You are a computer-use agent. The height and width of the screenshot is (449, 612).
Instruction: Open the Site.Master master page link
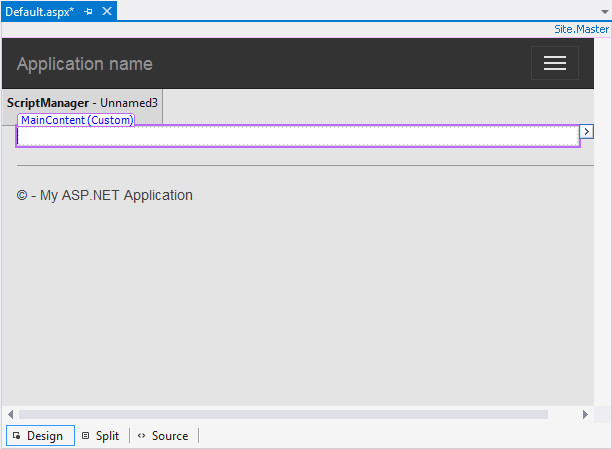tap(581, 30)
